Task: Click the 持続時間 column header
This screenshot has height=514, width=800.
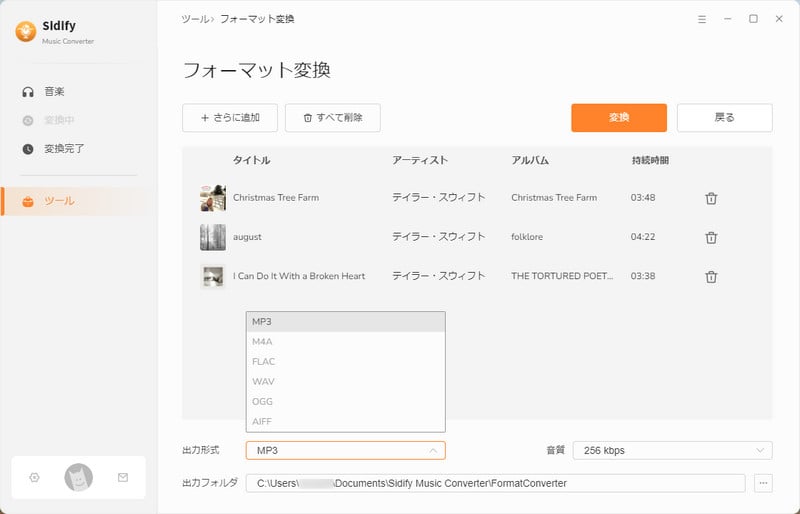Action: click(x=650, y=160)
